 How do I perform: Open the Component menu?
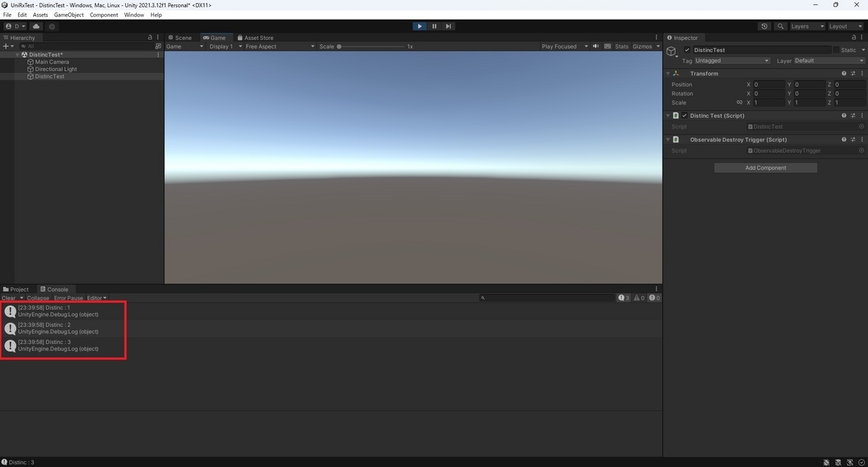click(x=103, y=14)
